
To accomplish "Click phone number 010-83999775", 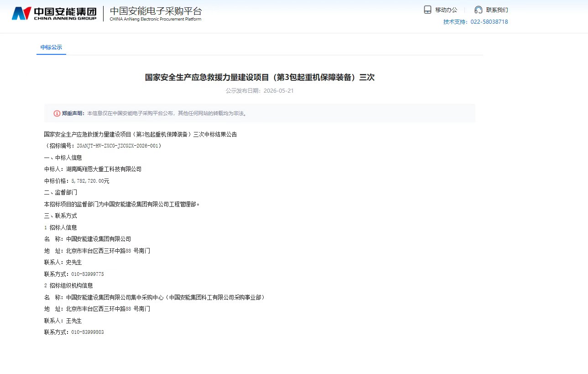I will (x=88, y=274).
